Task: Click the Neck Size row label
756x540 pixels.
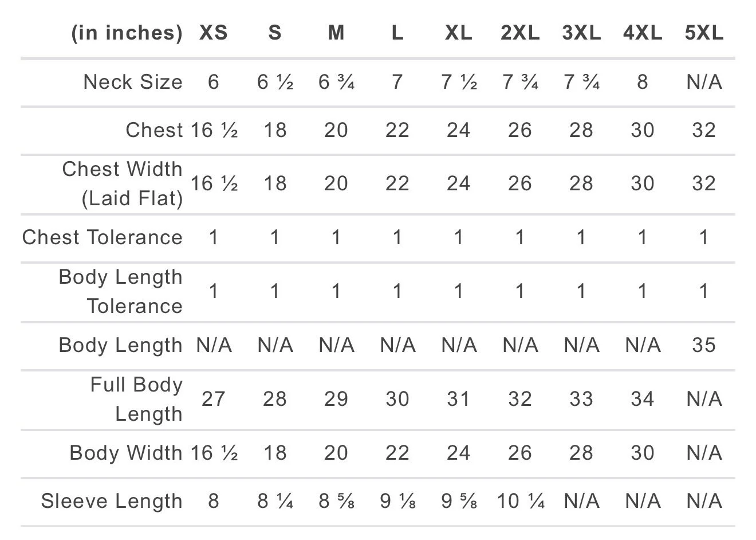Action: (x=133, y=82)
